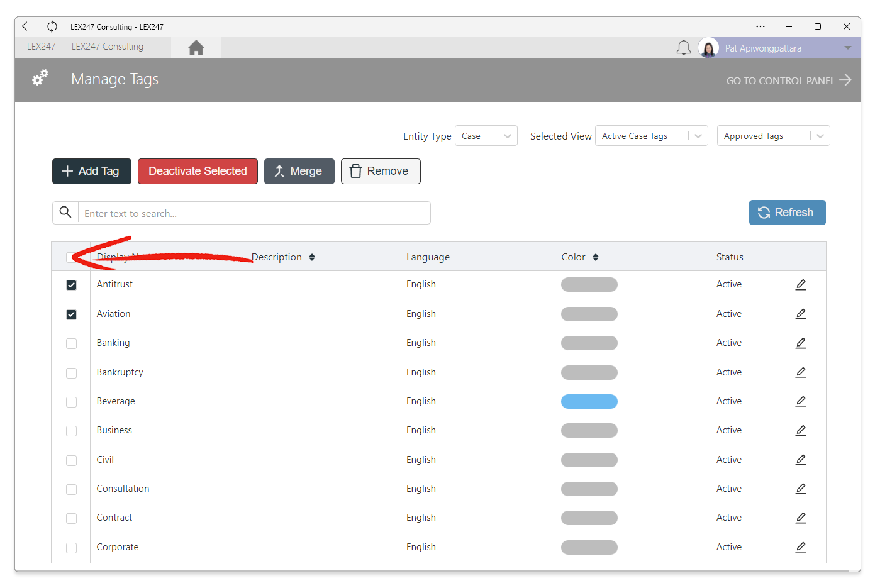
Task: Open the three-dots more options menu
Action: pos(761,26)
